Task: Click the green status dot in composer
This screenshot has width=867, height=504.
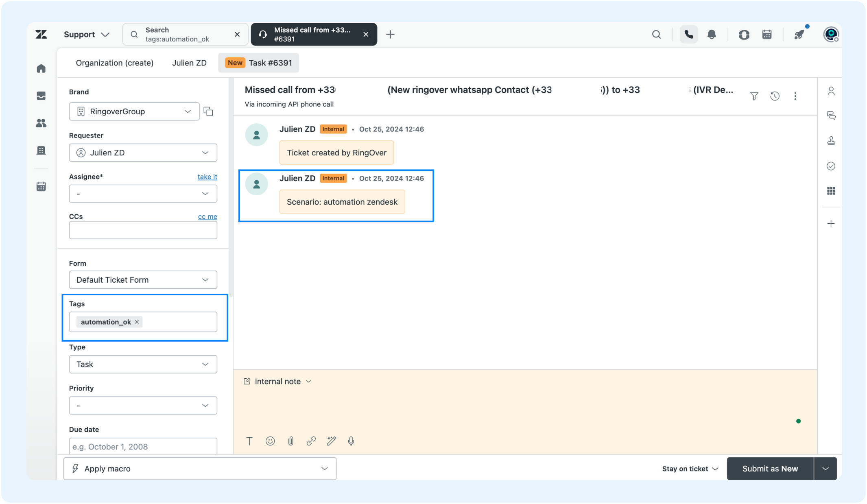Action: click(x=798, y=421)
